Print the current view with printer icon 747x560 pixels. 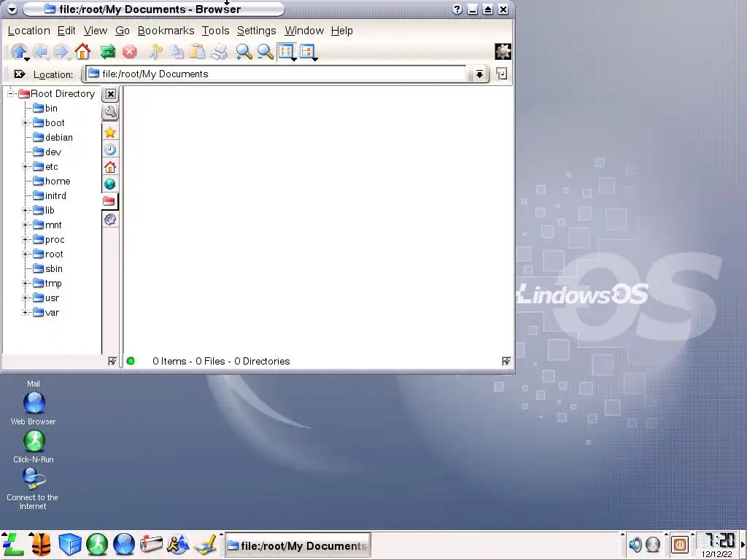219,52
